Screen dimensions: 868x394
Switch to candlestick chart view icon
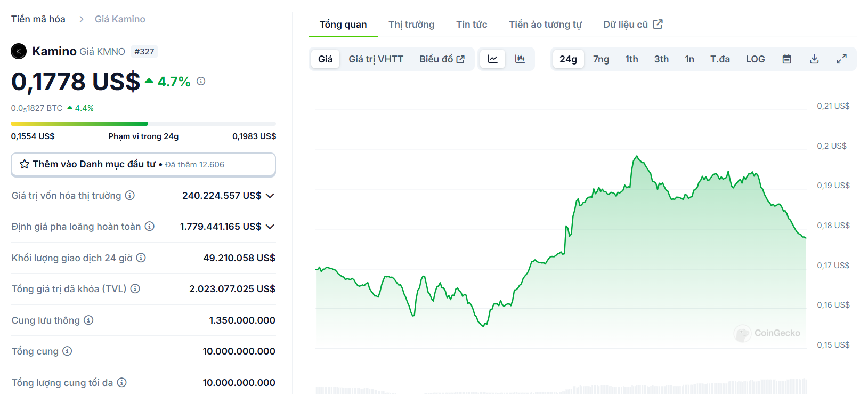(520, 59)
